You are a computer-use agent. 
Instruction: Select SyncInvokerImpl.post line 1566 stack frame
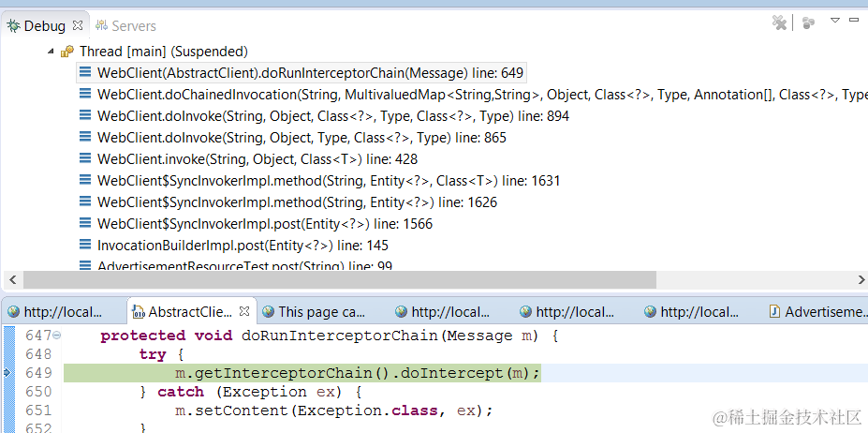point(265,224)
